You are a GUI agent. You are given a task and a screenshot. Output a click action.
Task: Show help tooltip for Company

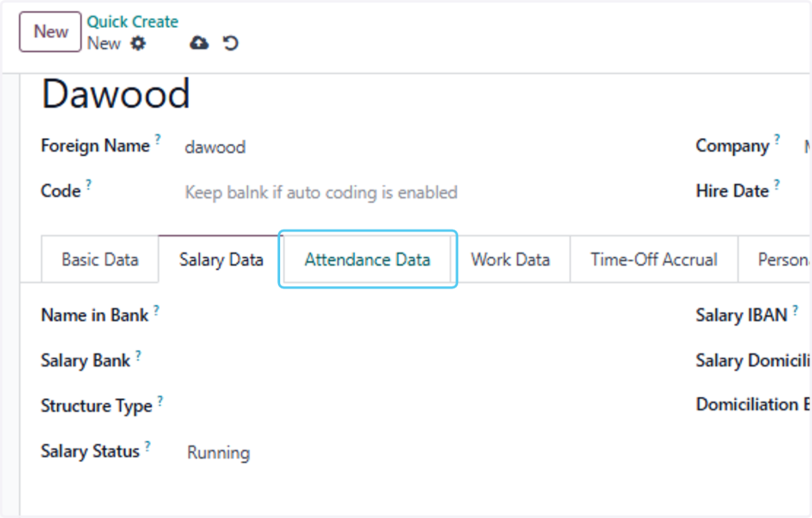coord(777,139)
